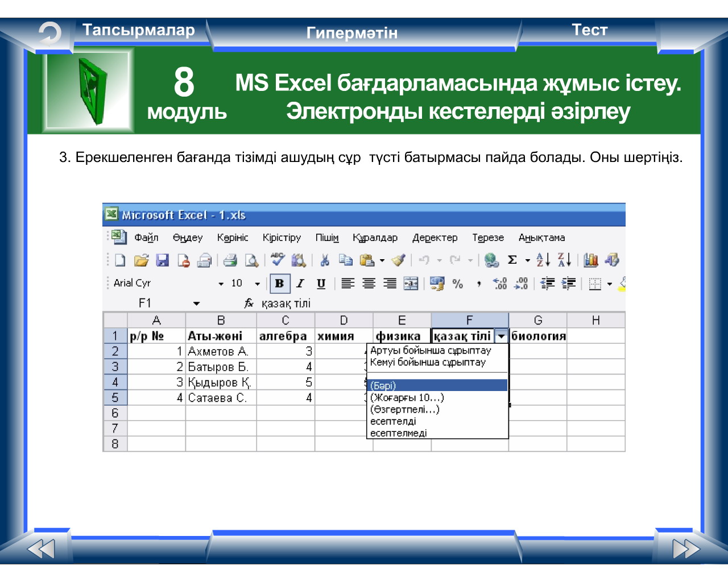This screenshot has height=582, width=728.
Task: Open the Құралдар menu
Action: tap(375, 238)
